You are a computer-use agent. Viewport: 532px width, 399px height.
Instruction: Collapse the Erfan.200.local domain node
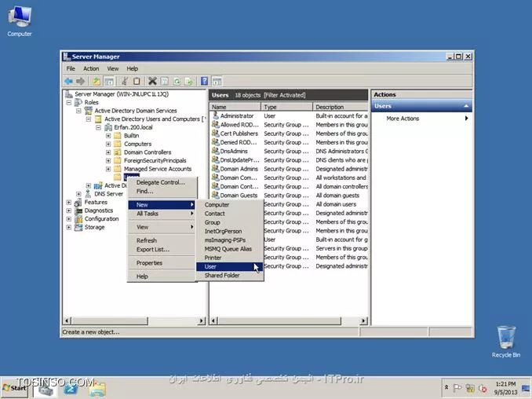(98, 127)
